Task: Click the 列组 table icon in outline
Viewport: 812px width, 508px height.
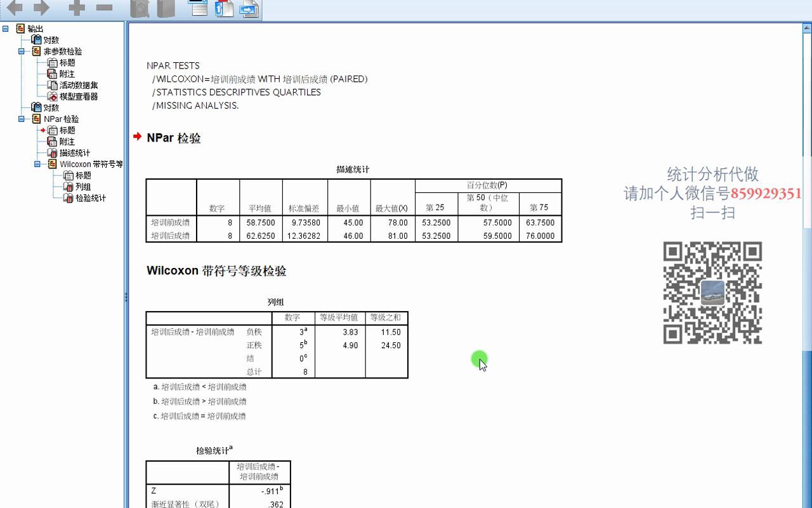Action: pyautogui.click(x=68, y=187)
